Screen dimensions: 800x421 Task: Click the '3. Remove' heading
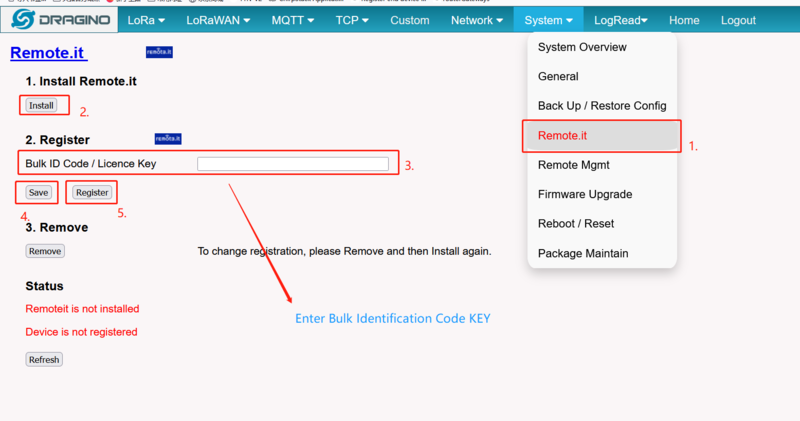[57, 227]
